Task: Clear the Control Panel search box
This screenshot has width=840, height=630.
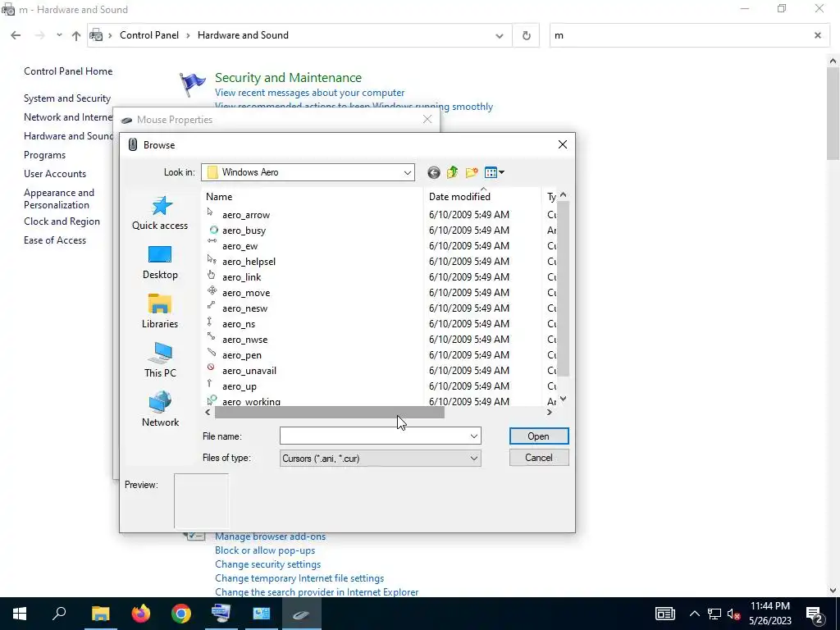Action: click(818, 35)
